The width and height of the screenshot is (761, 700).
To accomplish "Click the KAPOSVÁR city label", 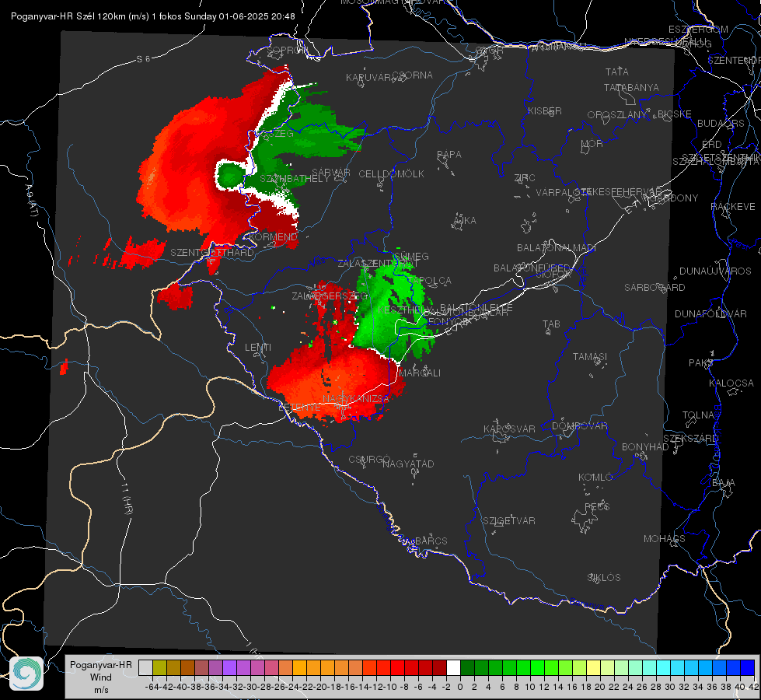I will pyautogui.click(x=509, y=429).
